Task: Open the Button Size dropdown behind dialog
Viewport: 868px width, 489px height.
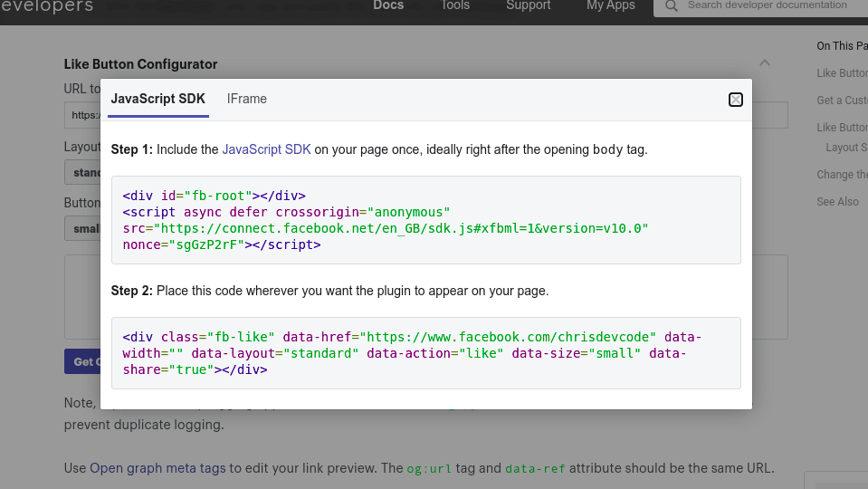Action: [x=82, y=228]
